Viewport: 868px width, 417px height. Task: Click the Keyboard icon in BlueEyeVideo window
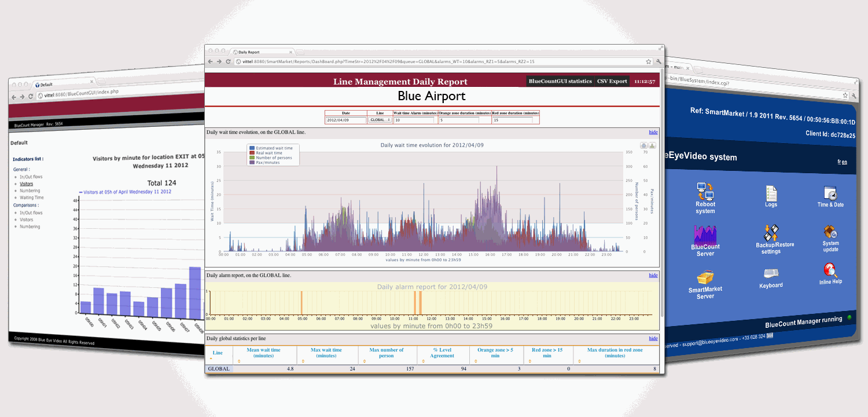(x=771, y=273)
